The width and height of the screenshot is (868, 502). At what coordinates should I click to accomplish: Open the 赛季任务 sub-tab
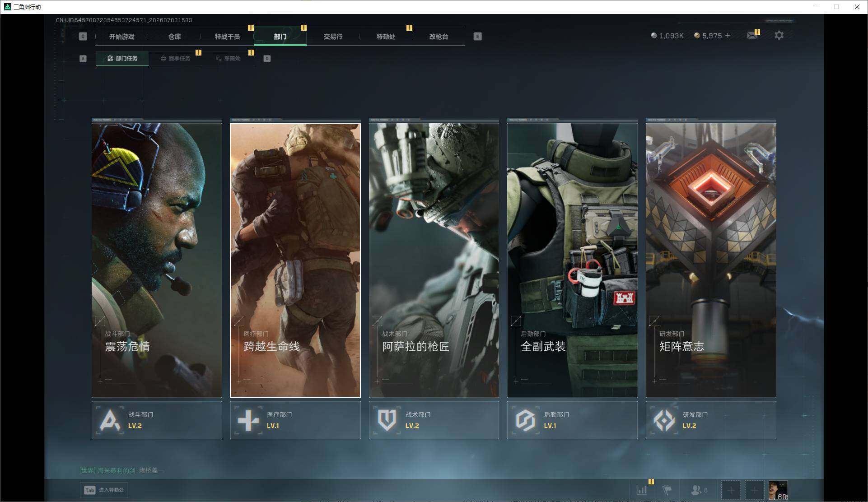pos(175,58)
